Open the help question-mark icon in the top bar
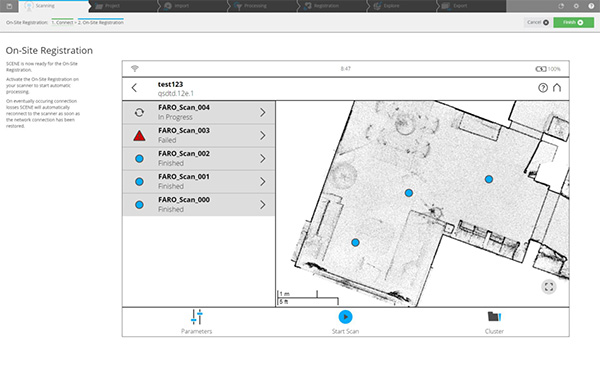 point(591,6)
